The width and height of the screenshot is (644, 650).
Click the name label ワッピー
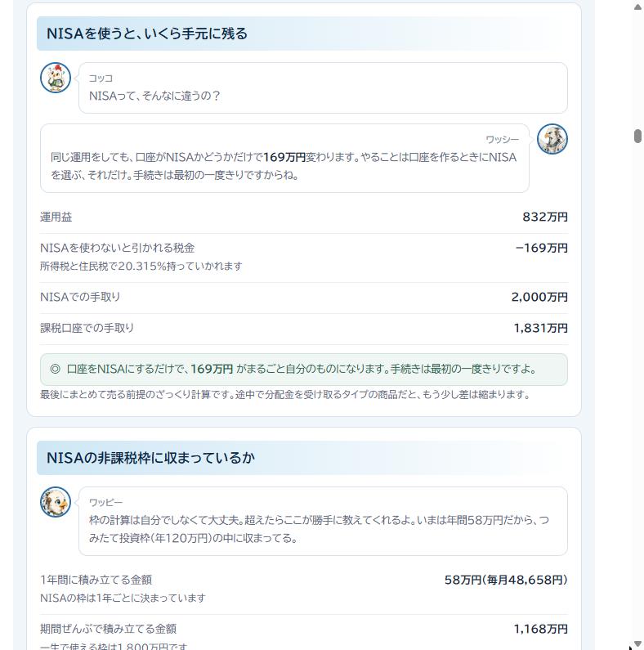coord(105,503)
